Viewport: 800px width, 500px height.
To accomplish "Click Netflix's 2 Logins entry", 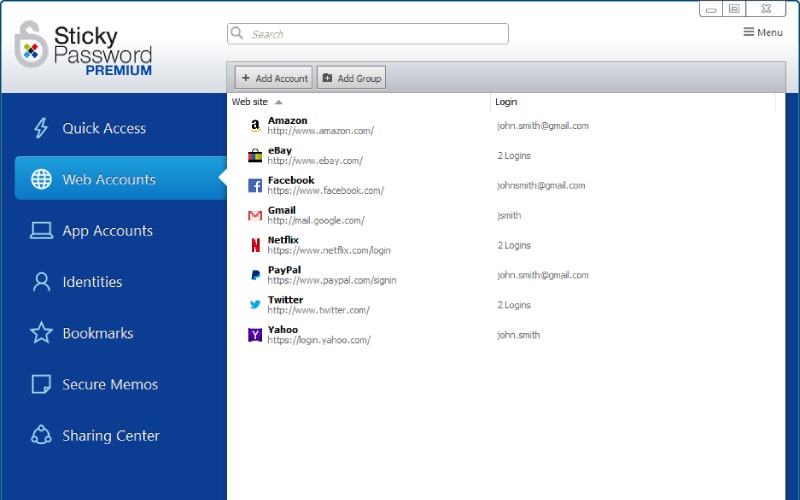I will click(x=514, y=245).
